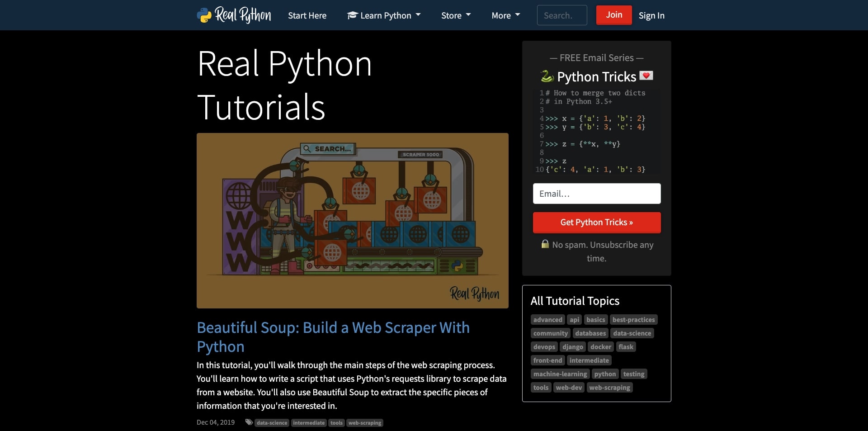Click Sign In in the navigation bar
868x431 pixels.
tap(651, 15)
